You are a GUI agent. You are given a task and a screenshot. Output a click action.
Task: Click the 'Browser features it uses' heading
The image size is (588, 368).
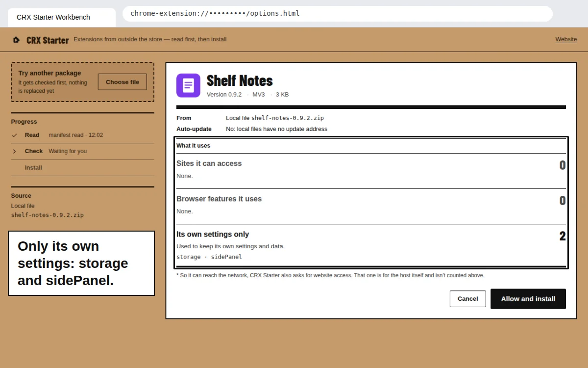point(219,199)
